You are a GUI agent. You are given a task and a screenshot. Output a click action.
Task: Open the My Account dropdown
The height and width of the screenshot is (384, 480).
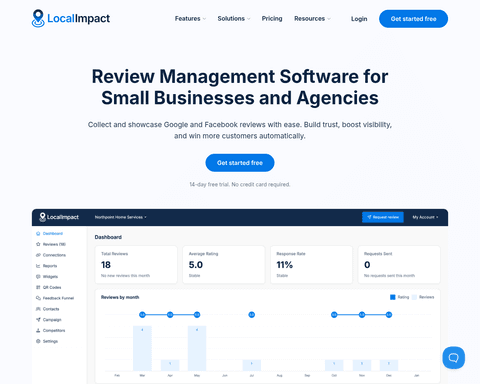(425, 217)
